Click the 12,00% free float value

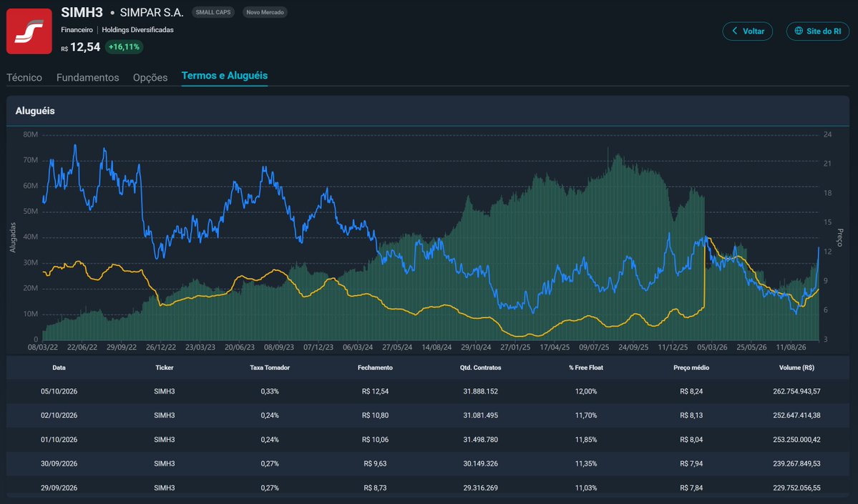tap(585, 391)
